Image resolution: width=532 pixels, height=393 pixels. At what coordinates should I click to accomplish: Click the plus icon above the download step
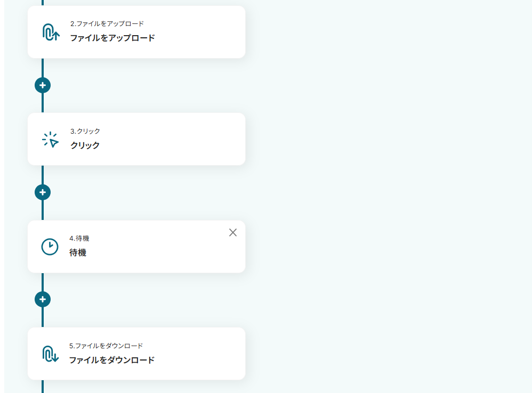coord(42,299)
